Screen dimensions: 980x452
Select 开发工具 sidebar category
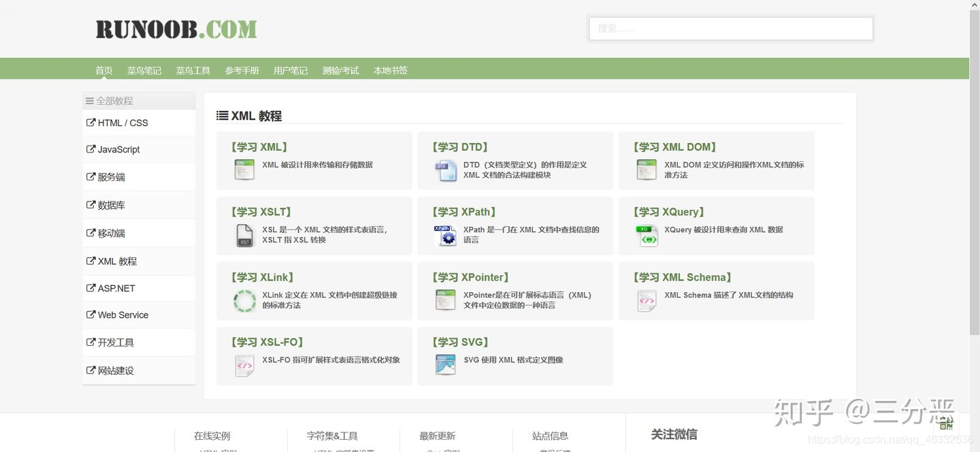pyautogui.click(x=139, y=342)
